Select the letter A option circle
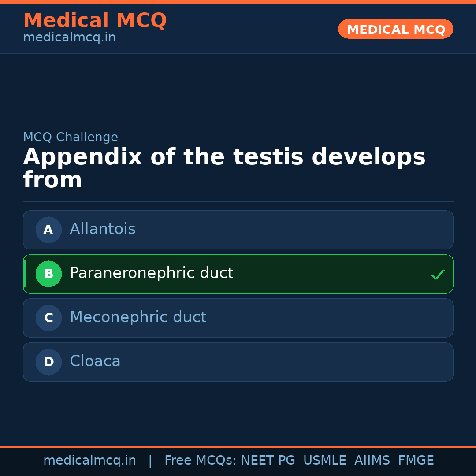Image resolution: width=476 pixels, height=476 pixels. [x=48, y=230]
